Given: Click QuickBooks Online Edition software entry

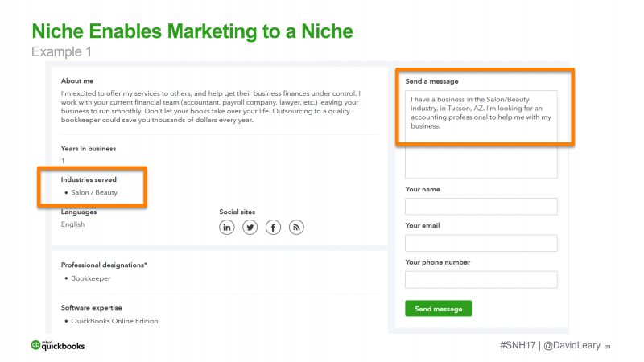Looking at the screenshot, I should coord(114,321).
